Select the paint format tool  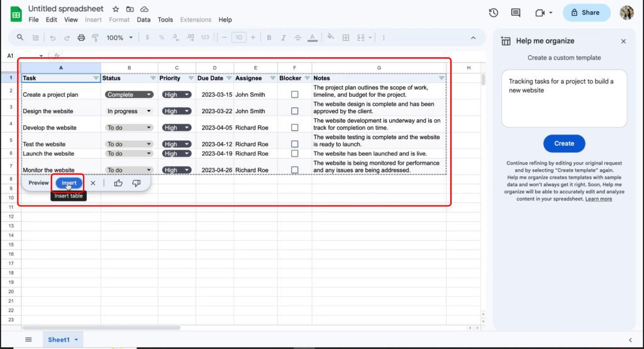[x=96, y=38]
